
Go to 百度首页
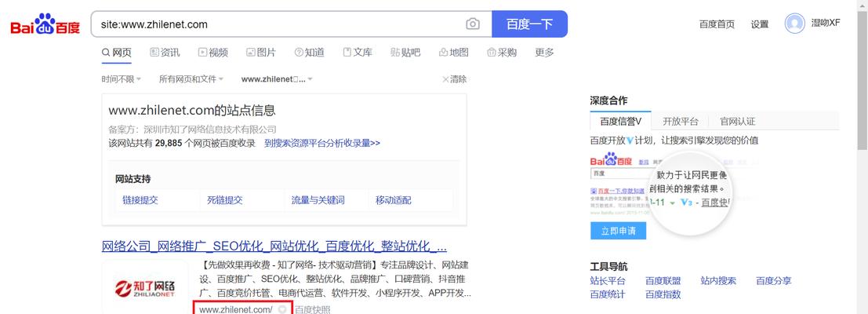click(x=717, y=24)
